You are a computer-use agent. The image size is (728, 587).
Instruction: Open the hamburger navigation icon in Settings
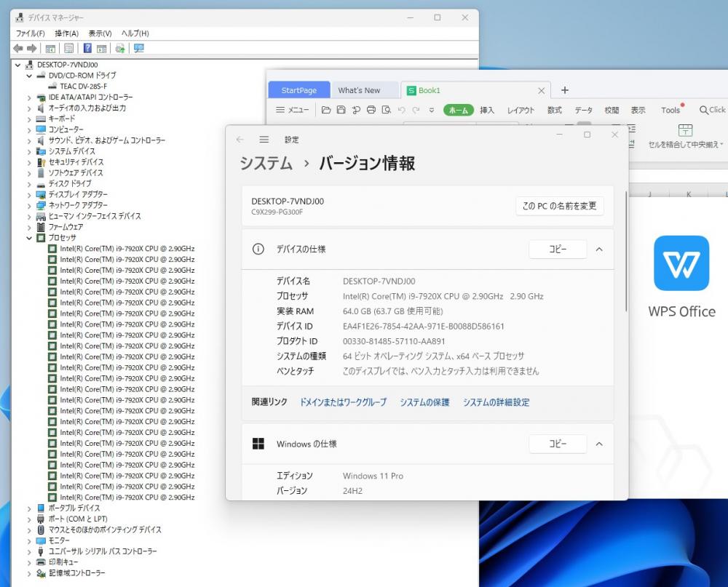pos(264,140)
